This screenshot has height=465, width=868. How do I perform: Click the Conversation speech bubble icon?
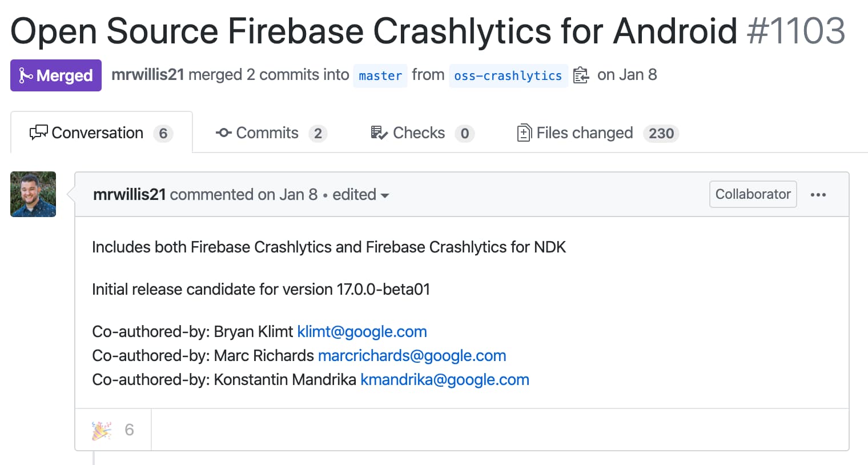38,133
